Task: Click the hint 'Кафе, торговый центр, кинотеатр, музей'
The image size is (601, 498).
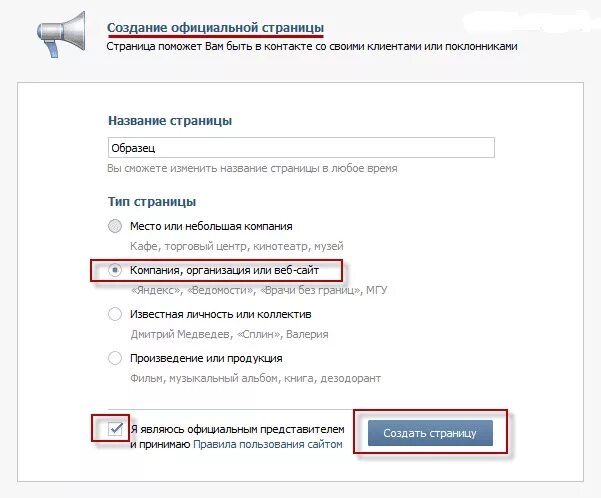Action: 237,246
